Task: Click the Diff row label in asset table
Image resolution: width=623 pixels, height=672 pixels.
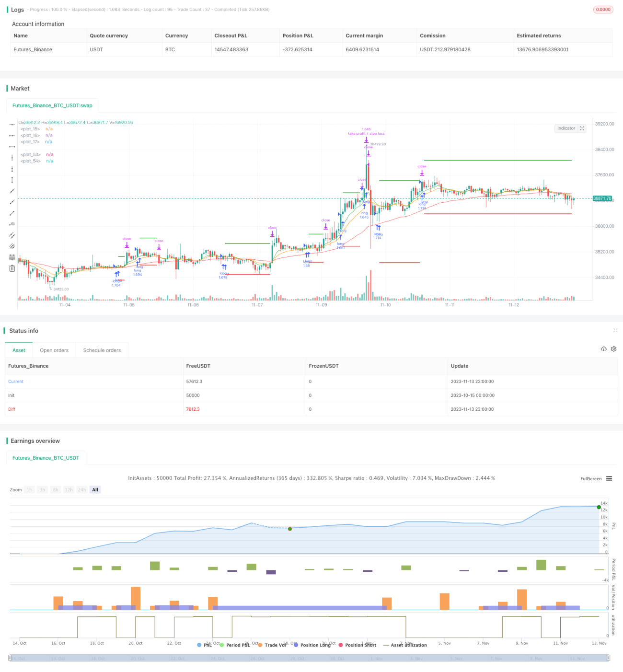Action: (x=12, y=409)
